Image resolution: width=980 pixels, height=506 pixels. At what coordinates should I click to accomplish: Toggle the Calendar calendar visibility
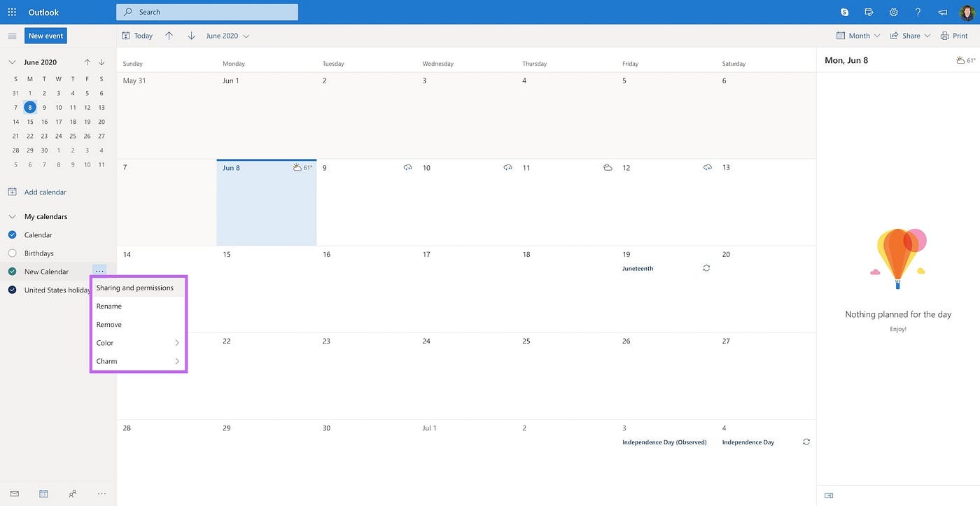click(x=12, y=235)
